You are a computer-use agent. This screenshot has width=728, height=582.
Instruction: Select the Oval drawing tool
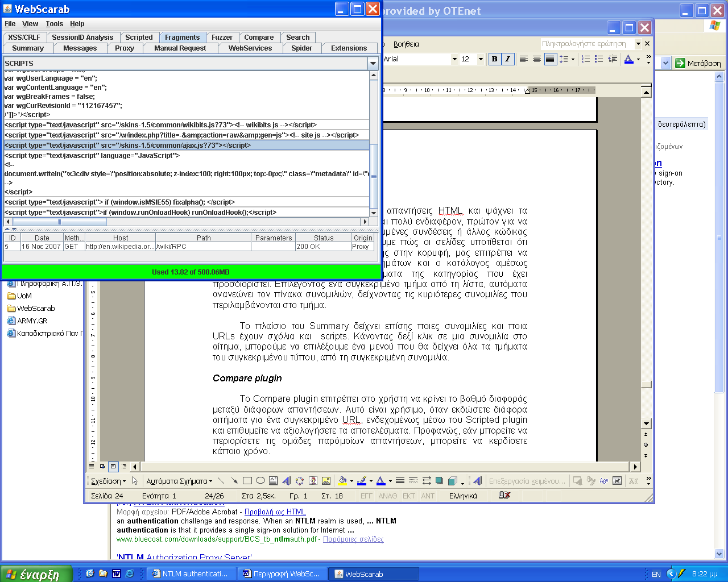pos(260,481)
